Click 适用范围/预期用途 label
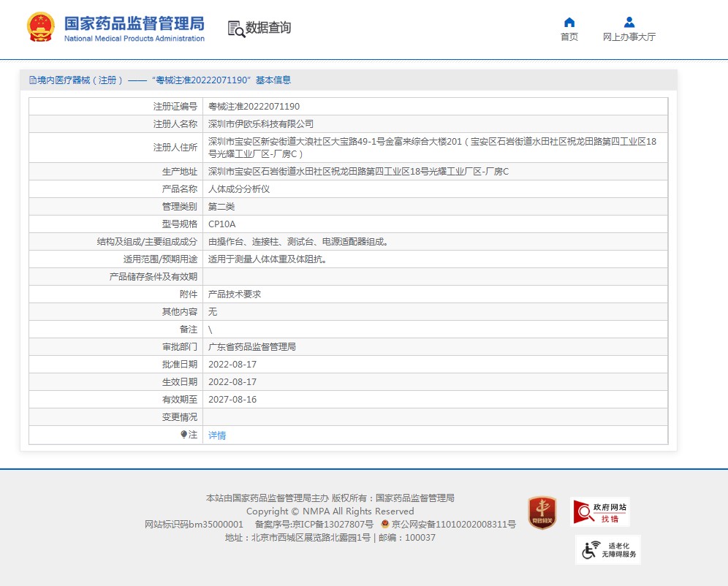Viewport: 728px width, 586px height. (x=160, y=259)
